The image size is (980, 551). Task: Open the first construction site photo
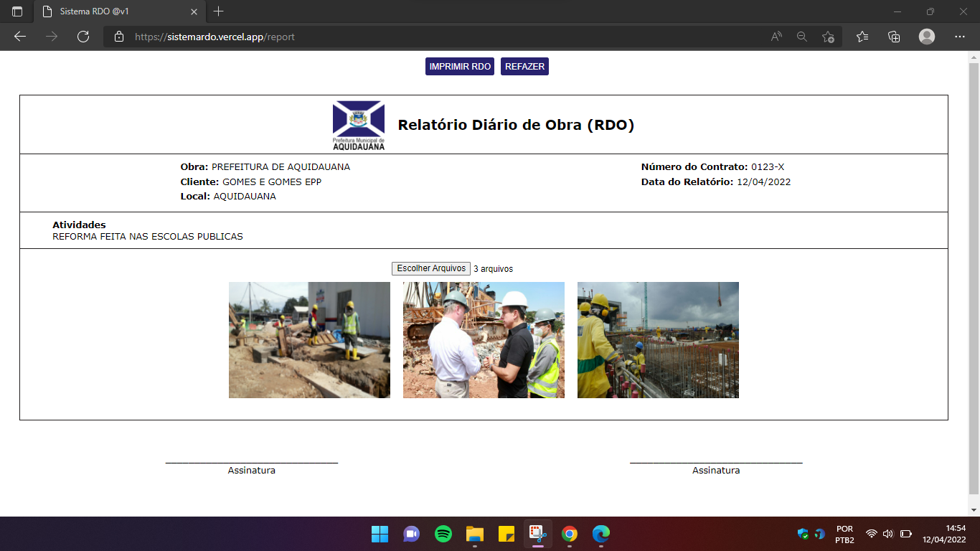[309, 339]
